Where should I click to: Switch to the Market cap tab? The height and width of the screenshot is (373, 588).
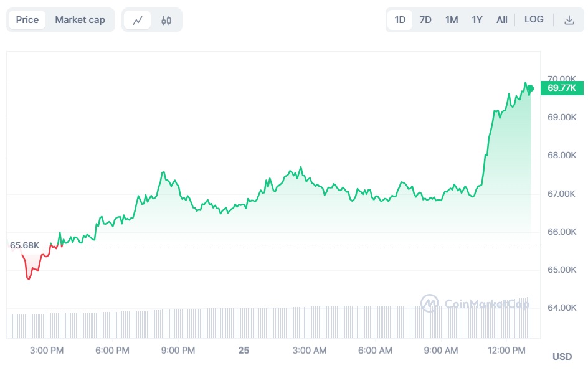click(x=80, y=20)
